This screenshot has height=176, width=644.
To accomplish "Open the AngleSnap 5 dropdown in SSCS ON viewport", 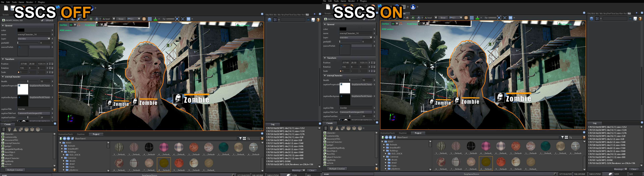I will pyautogui.click(x=424, y=23).
